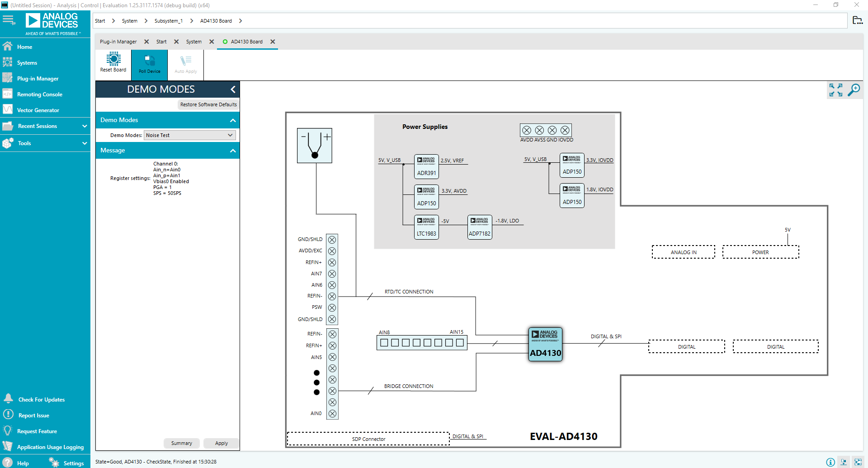Click the AIN0 terminal connector
The width and height of the screenshot is (868, 468).
coord(332,414)
